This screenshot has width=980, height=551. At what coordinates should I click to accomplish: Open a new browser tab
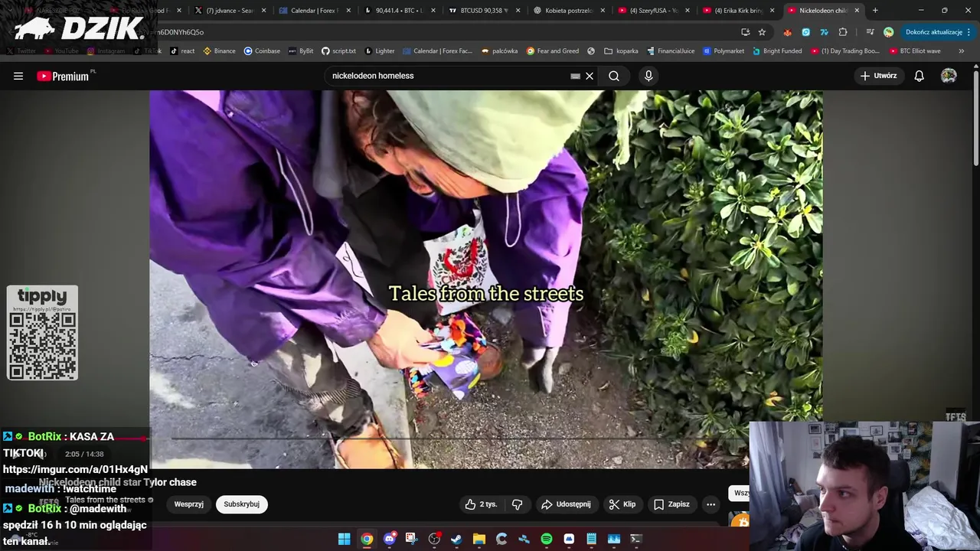(875, 10)
